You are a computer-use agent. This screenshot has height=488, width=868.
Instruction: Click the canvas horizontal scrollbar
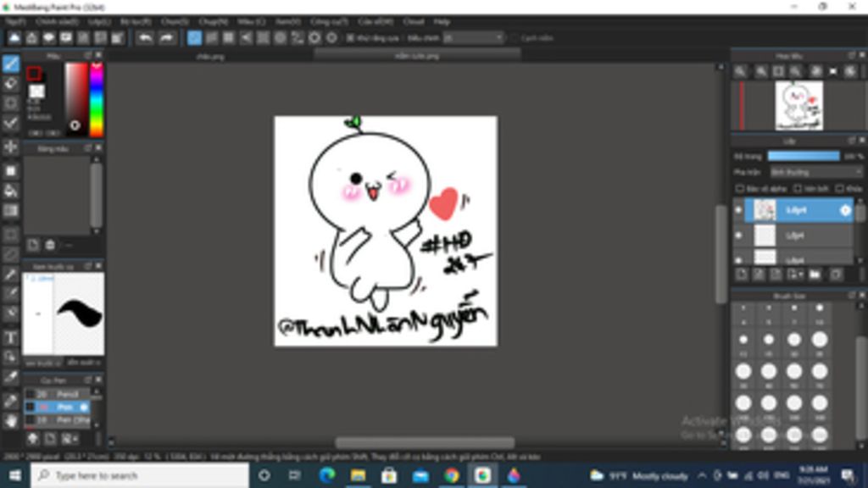click(425, 442)
